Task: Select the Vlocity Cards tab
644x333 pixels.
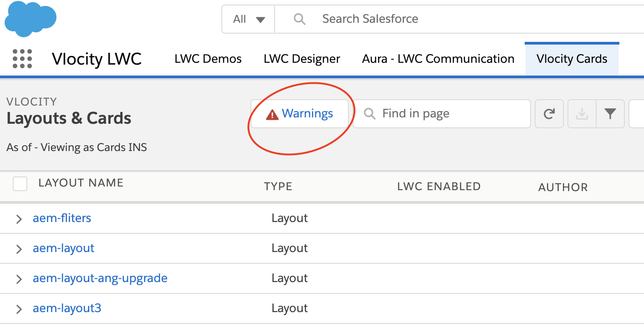Action: (572, 59)
